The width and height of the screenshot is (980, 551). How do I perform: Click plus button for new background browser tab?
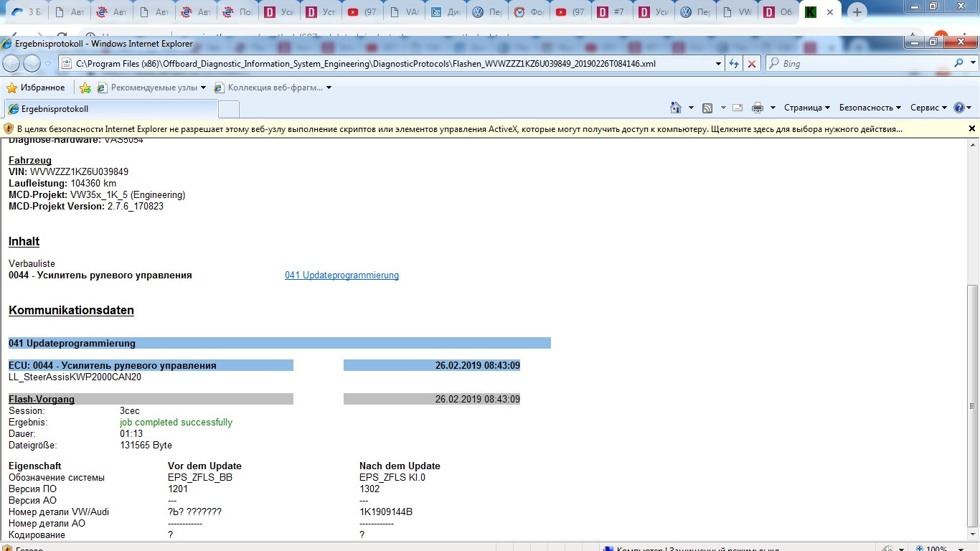[857, 12]
